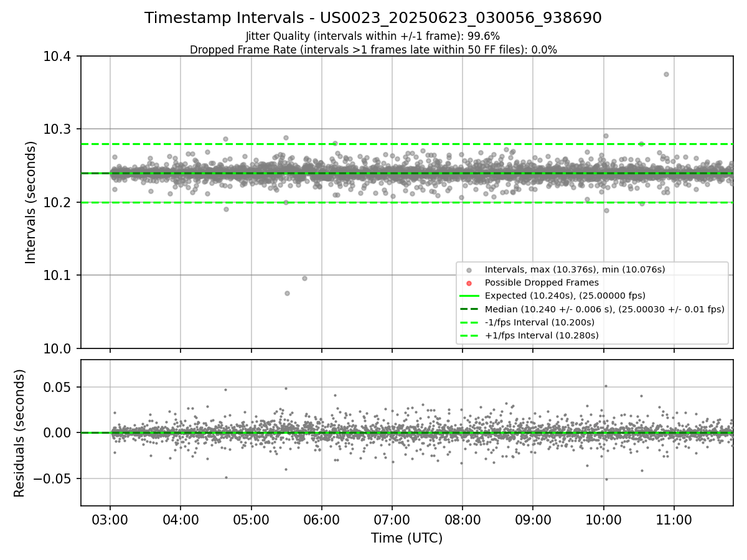Click the 03:00 time tick label

pos(110,520)
